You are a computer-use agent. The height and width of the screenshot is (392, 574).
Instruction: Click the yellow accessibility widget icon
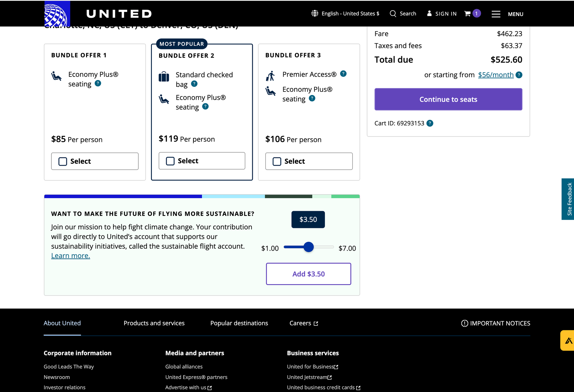(569, 340)
